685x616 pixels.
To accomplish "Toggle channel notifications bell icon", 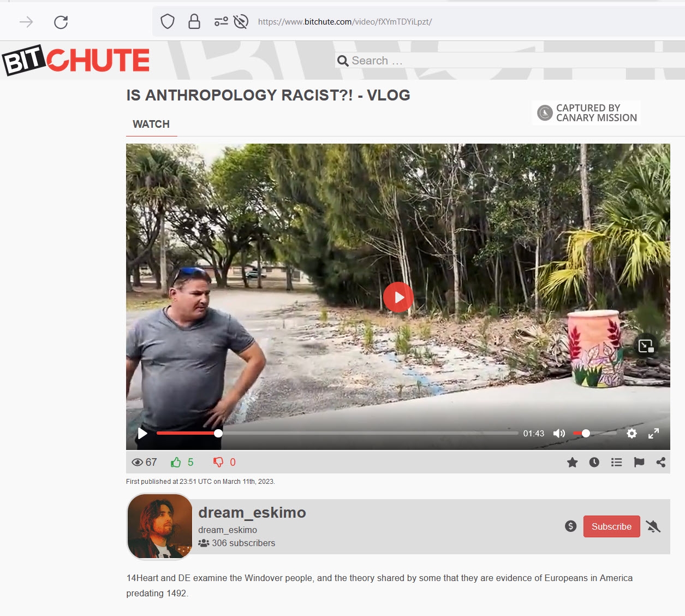I will coord(653,526).
